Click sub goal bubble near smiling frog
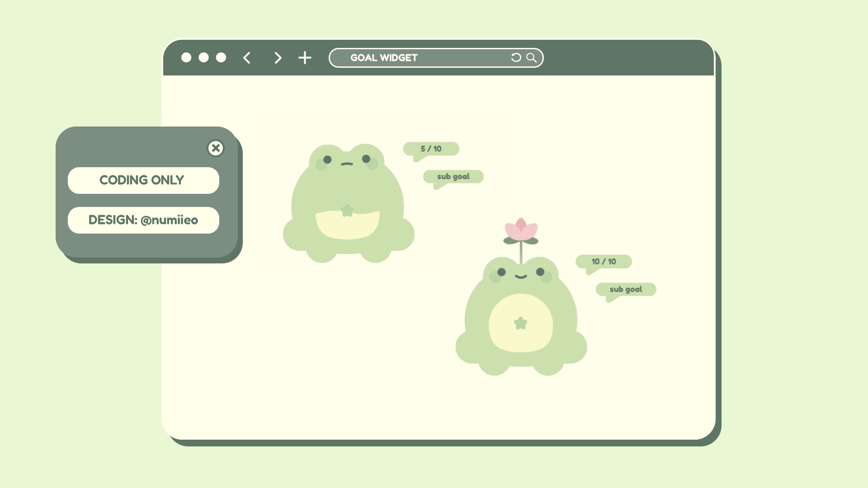 coord(626,289)
